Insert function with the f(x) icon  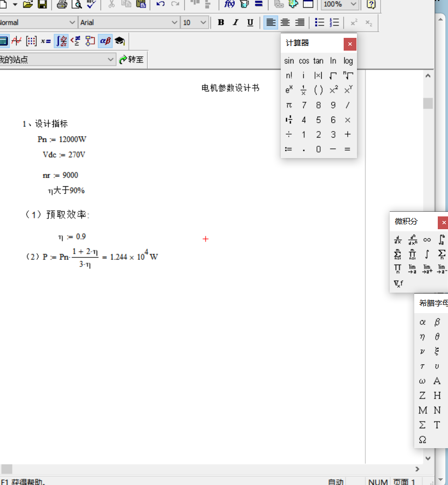coord(229,4)
